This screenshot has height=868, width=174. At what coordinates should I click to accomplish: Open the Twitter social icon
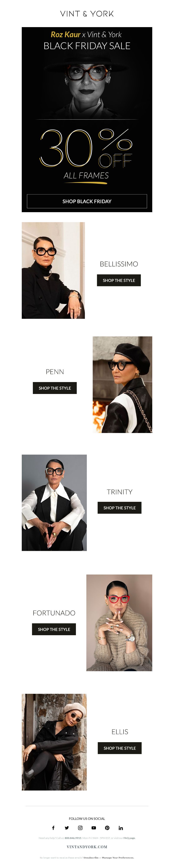click(67, 828)
